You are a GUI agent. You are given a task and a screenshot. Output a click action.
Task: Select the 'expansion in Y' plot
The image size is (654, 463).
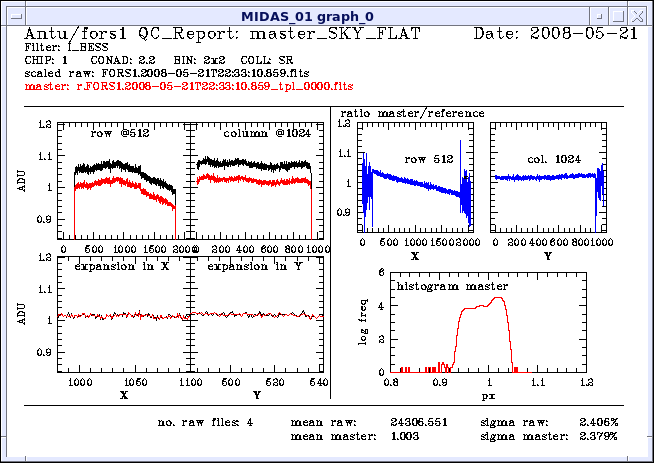253,314
